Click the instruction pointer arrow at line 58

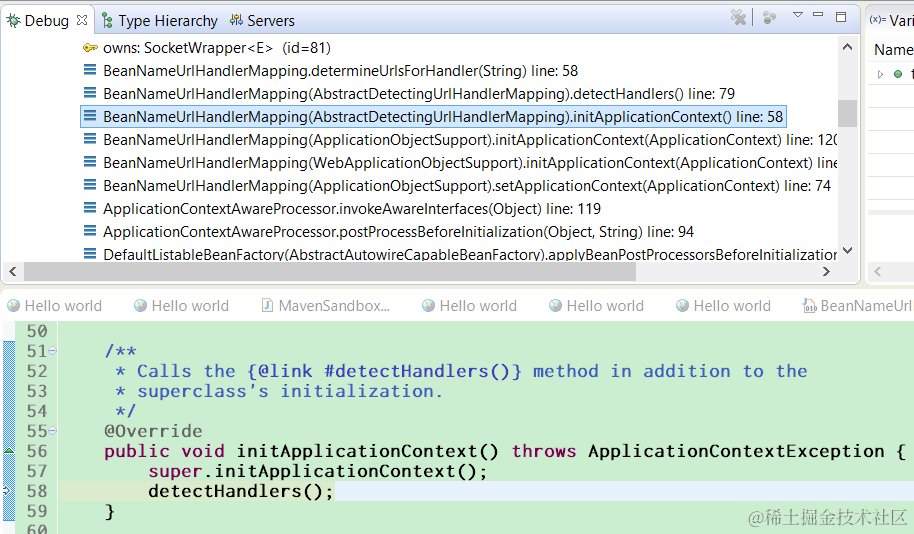point(7,491)
